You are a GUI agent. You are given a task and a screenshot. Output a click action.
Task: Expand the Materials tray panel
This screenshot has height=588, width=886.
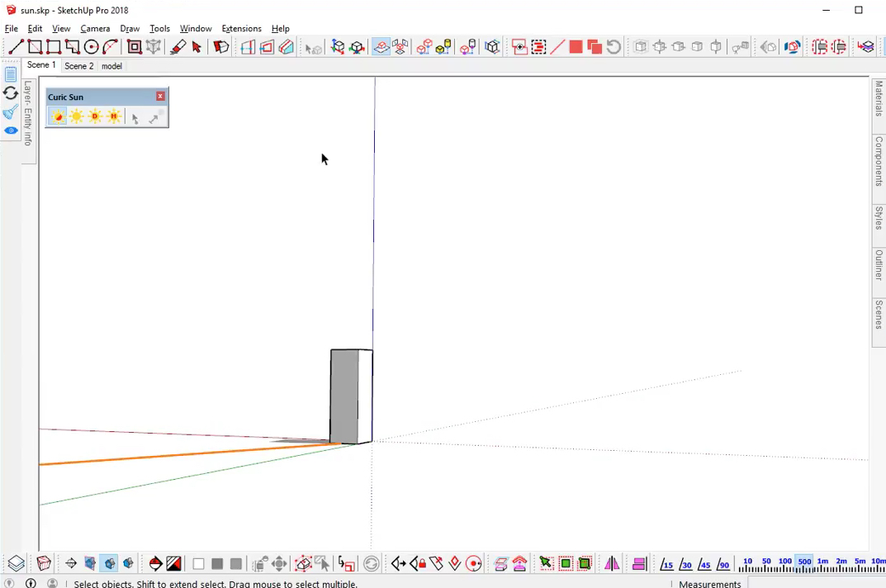tap(879, 99)
